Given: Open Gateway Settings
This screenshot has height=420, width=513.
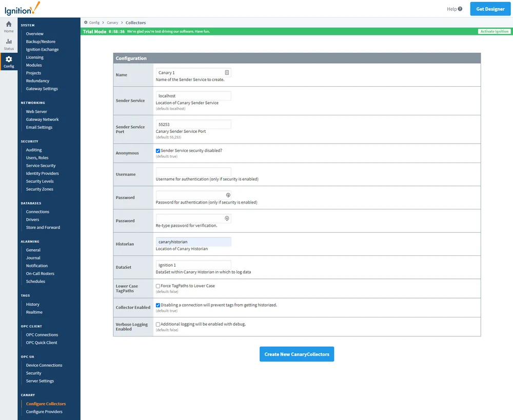Looking at the screenshot, I should [42, 89].
